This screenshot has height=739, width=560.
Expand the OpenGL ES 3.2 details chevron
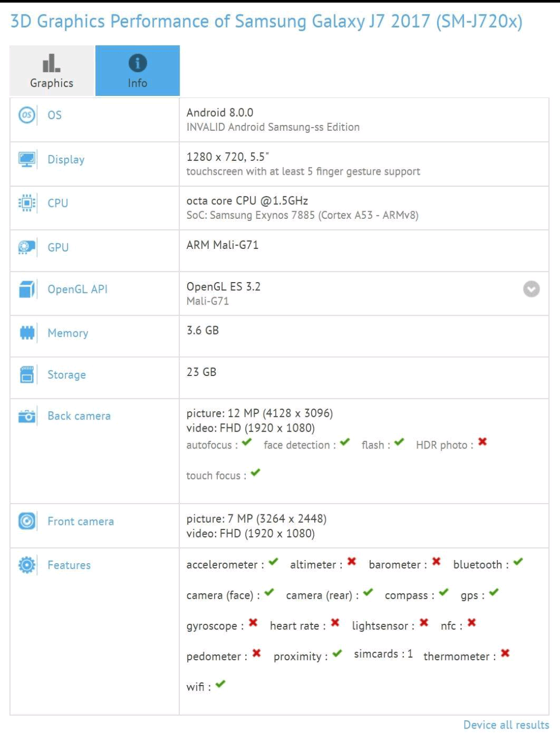[531, 289]
